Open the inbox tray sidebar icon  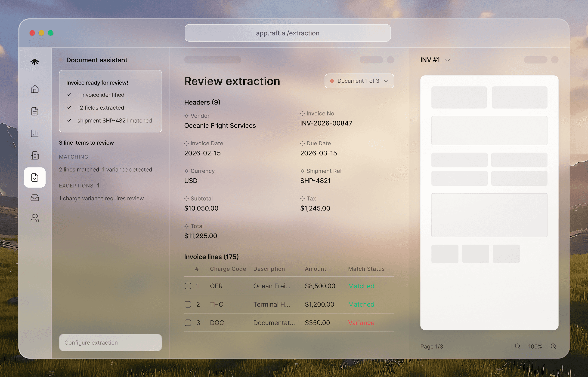tap(34, 198)
